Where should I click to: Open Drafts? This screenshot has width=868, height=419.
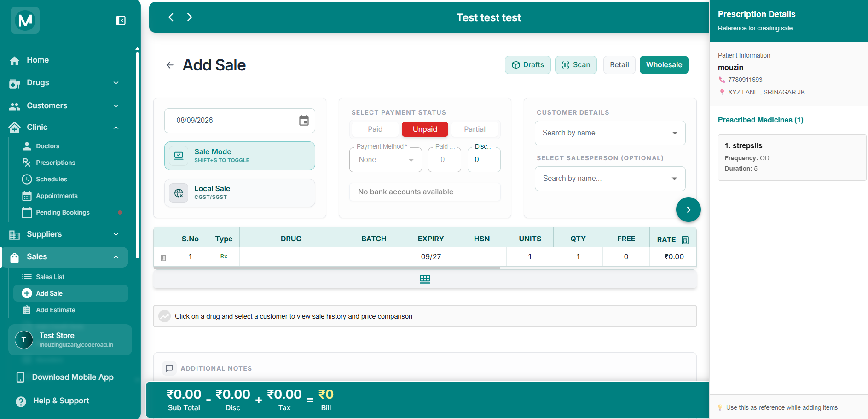pyautogui.click(x=528, y=65)
